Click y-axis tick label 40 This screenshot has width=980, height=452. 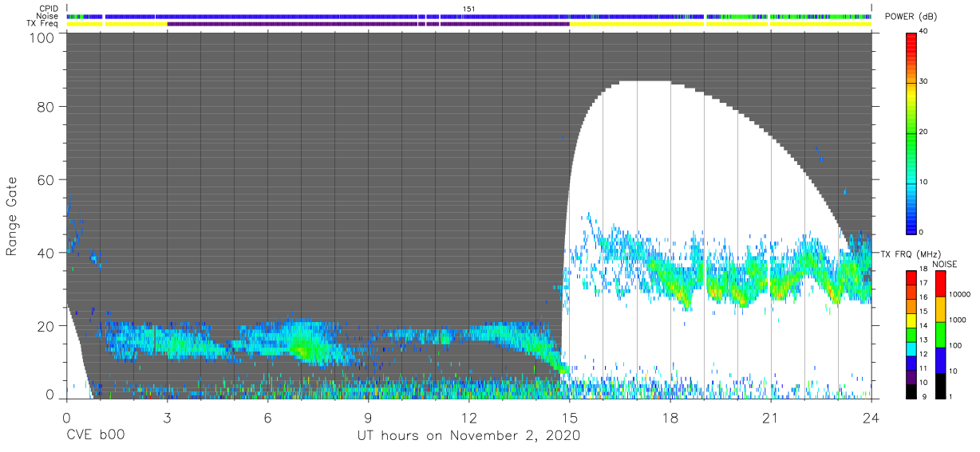[x=46, y=253]
